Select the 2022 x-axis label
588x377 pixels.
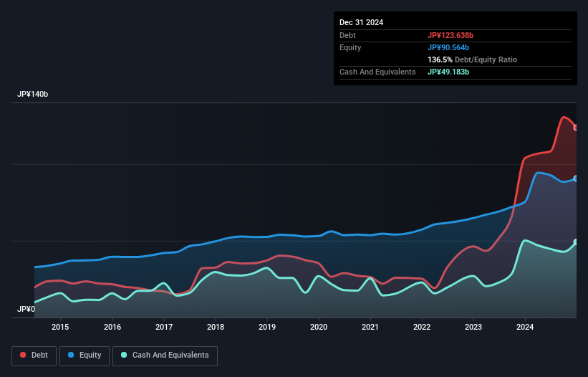point(422,327)
